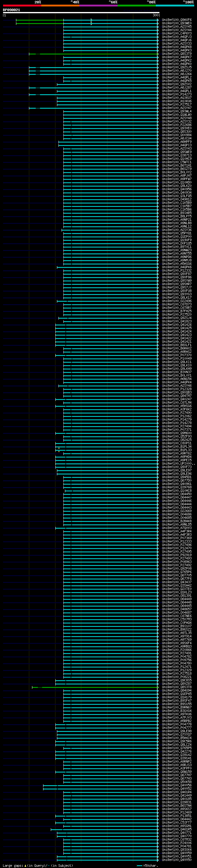Image resolution: width=197 pixels, height=868 pixels.
Task: Select the UniRef100_P24006 label
Action: click(176, 843)
